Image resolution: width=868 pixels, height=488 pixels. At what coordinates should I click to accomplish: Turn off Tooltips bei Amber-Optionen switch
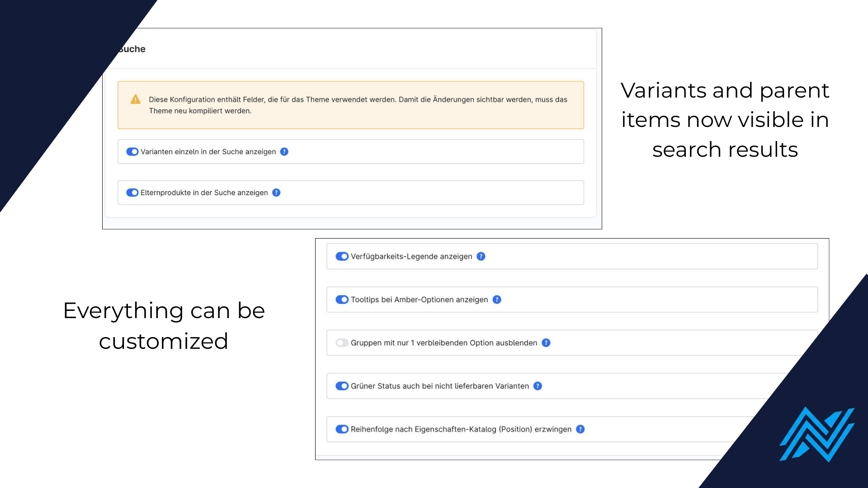[x=342, y=300]
